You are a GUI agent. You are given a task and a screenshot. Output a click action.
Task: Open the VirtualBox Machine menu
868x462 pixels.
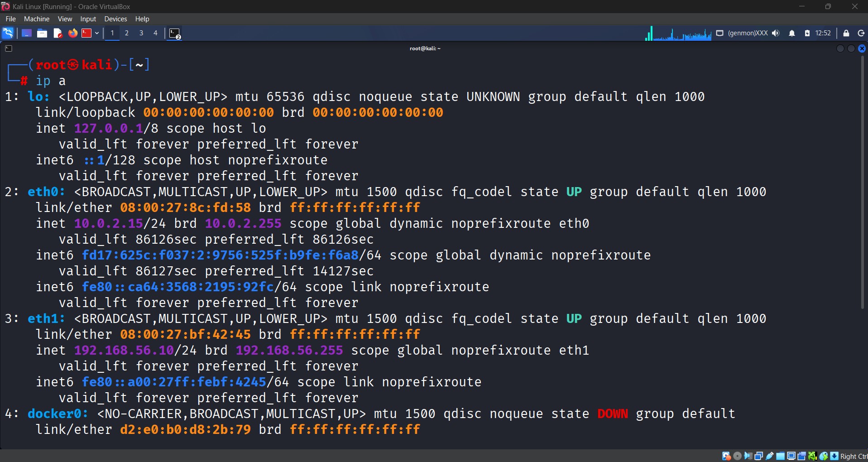tap(37, 19)
